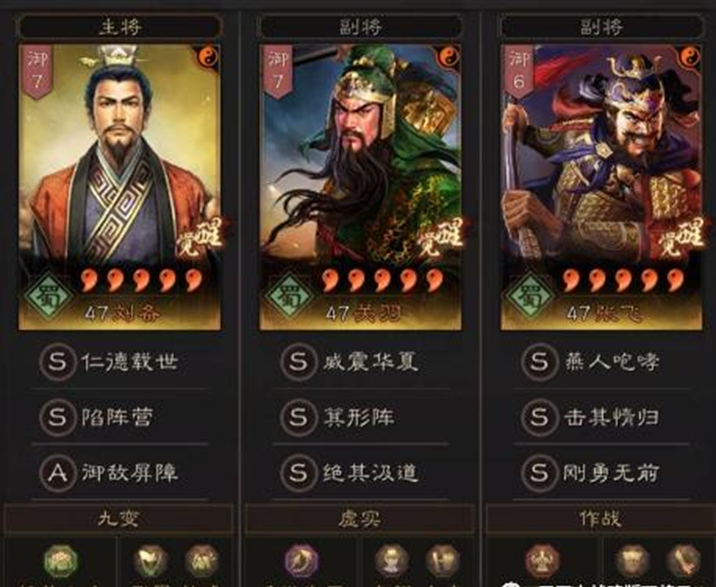The image size is (716, 587).
Task: Select the 主将 Liu Bei portrait card
Action: pos(120,187)
